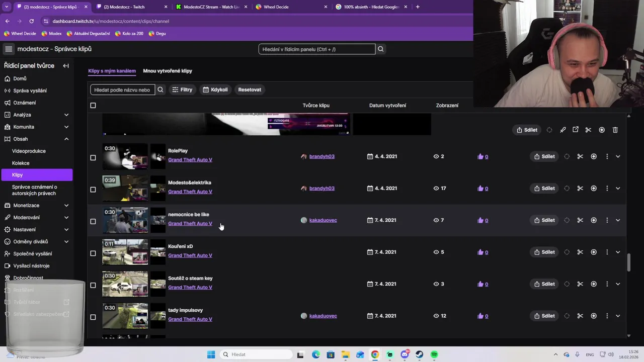
Task: Click the pen edit icon in top clip row
Action: pyautogui.click(x=562, y=130)
